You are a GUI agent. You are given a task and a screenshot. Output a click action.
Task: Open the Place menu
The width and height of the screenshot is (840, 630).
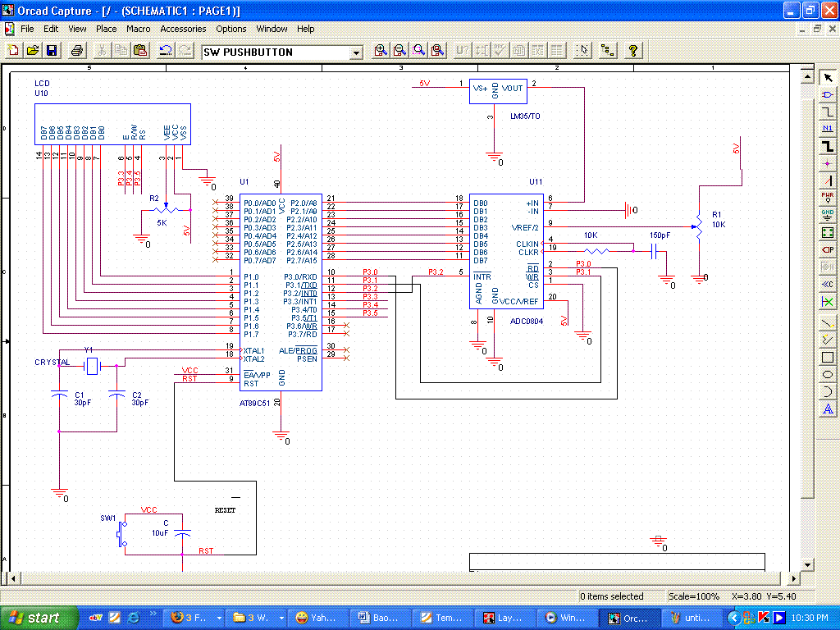tap(107, 29)
